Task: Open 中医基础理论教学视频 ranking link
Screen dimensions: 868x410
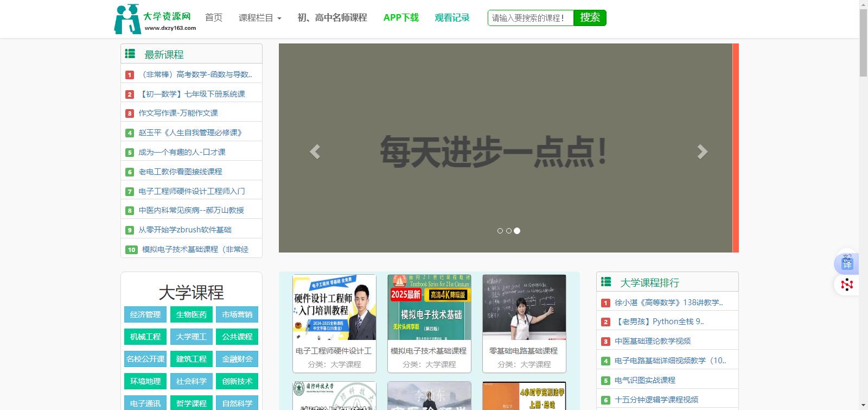Action: [x=653, y=341]
